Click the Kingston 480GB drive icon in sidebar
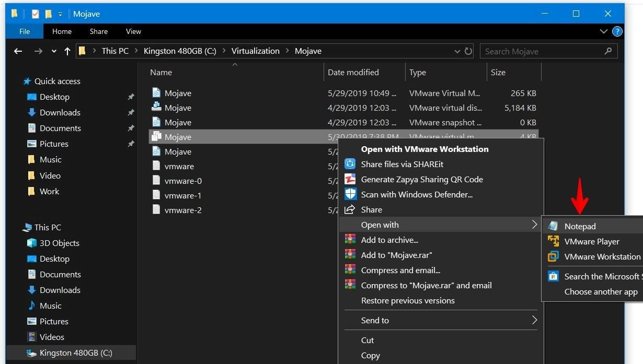The image size is (643, 364). tap(31, 353)
